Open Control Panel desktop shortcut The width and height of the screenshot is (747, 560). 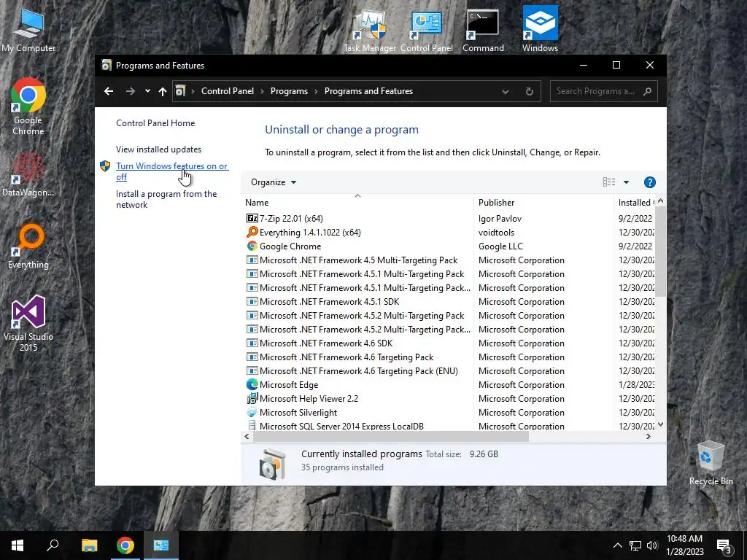[x=426, y=29]
